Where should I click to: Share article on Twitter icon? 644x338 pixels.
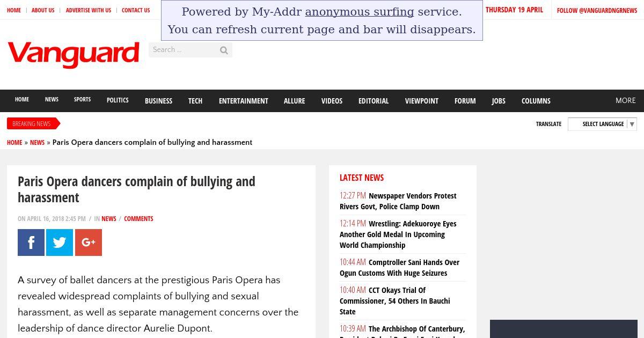(x=60, y=243)
